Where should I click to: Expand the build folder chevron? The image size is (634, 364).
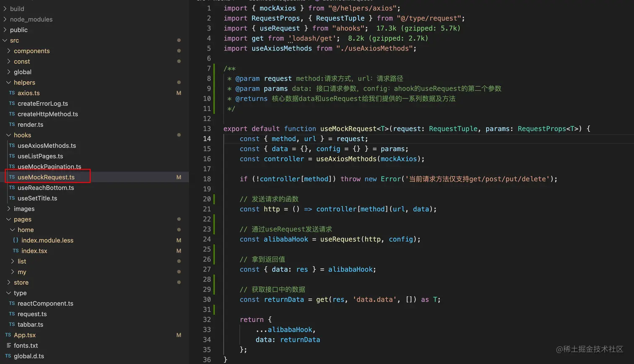[x=5, y=8]
